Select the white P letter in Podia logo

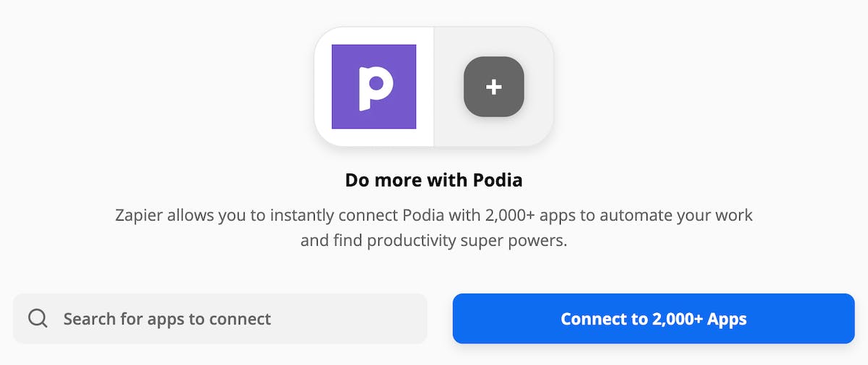click(375, 87)
